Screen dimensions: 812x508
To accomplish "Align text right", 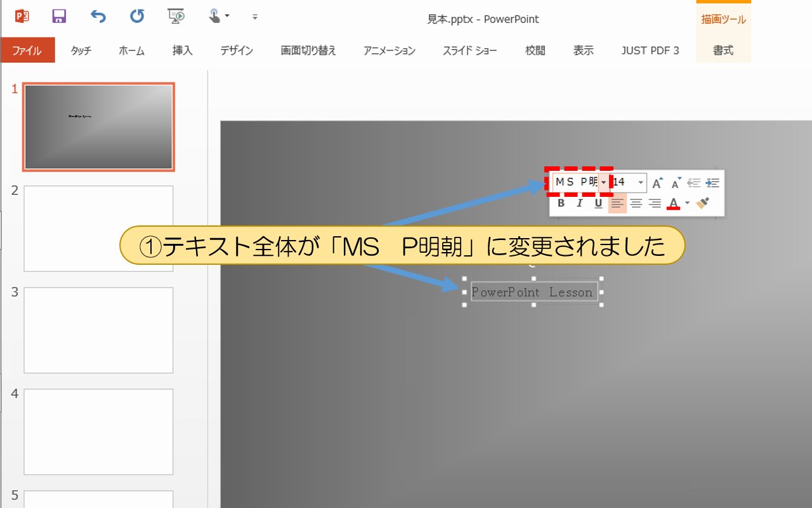I will click(x=655, y=203).
